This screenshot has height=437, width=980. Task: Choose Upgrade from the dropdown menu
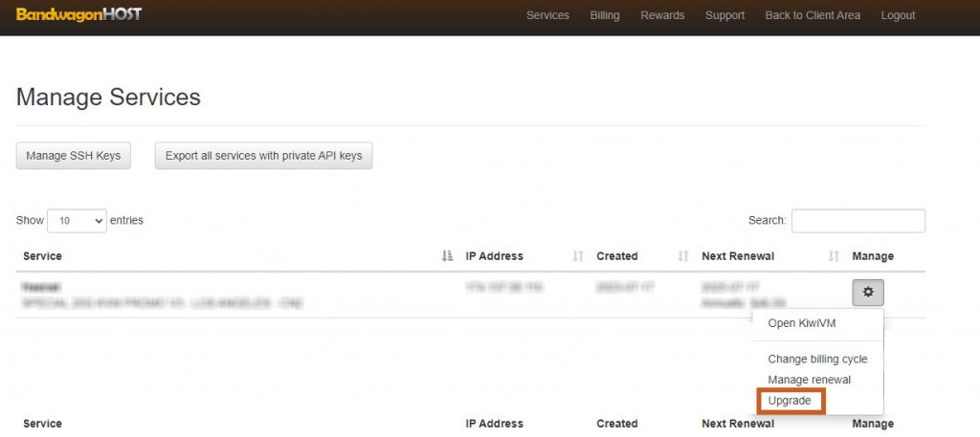pyautogui.click(x=790, y=401)
